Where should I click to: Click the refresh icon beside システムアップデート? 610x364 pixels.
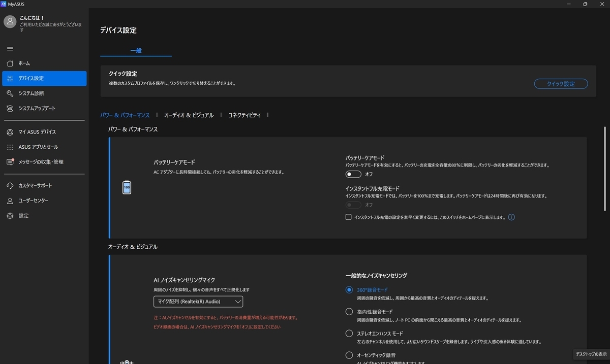point(10,109)
